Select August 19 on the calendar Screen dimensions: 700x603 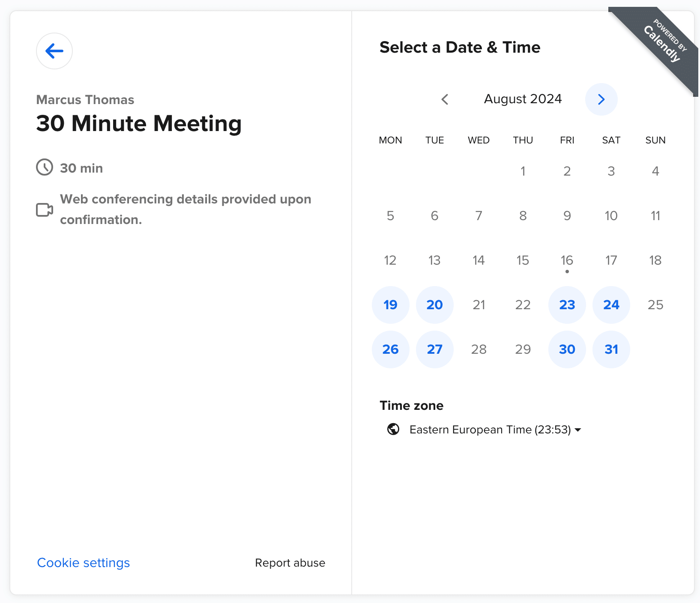(x=390, y=305)
